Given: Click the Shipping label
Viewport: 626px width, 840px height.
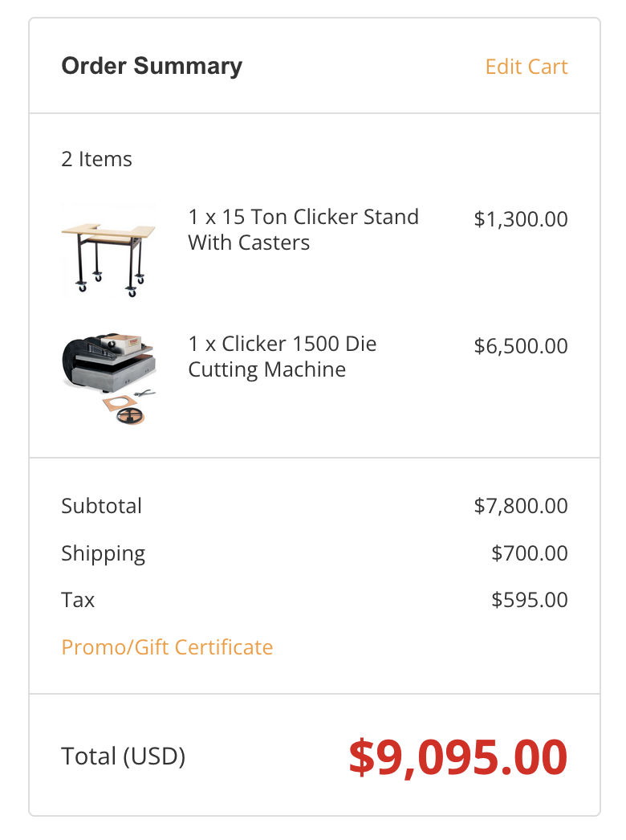Looking at the screenshot, I should tap(104, 553).
